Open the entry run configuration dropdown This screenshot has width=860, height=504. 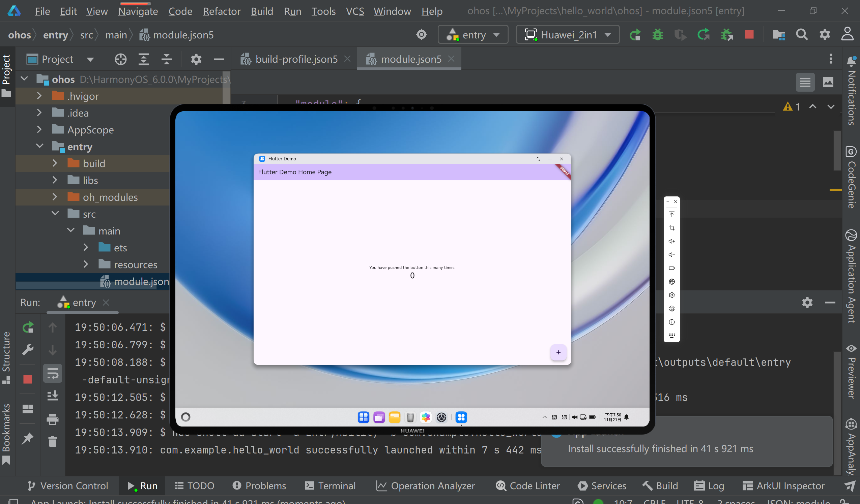tap(473, 35)
